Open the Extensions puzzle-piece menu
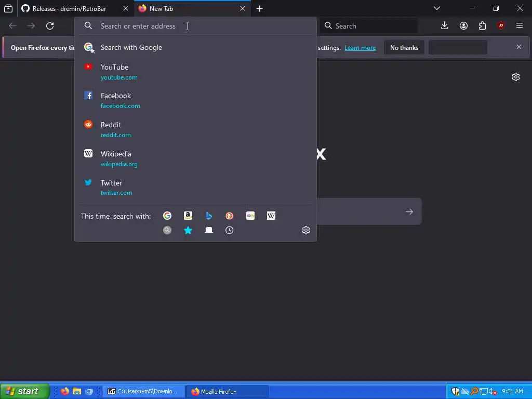Viewport: 532px width, 399px height. coord(482,26)
